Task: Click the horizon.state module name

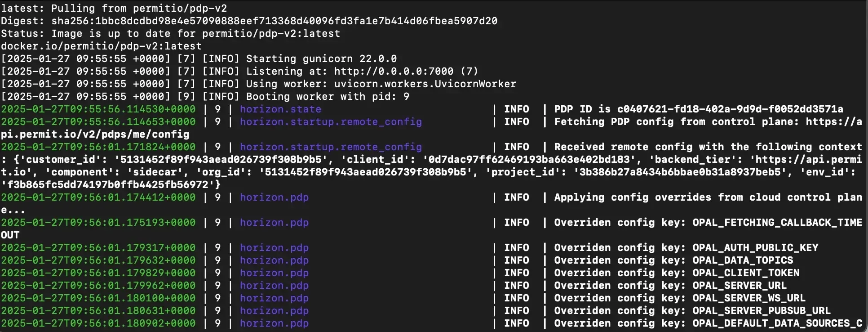Action: (x=280, y=109)
